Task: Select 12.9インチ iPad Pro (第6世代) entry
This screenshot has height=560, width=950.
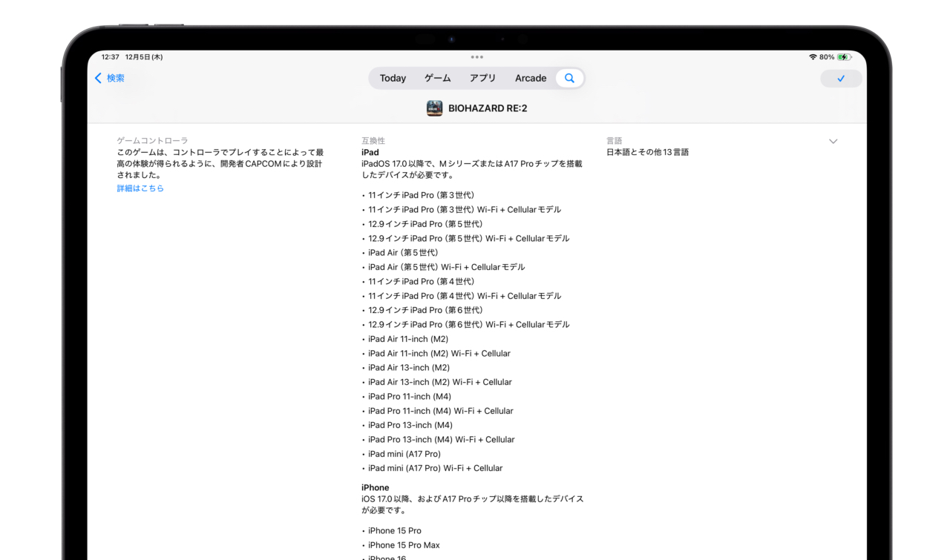Action: 425,310
